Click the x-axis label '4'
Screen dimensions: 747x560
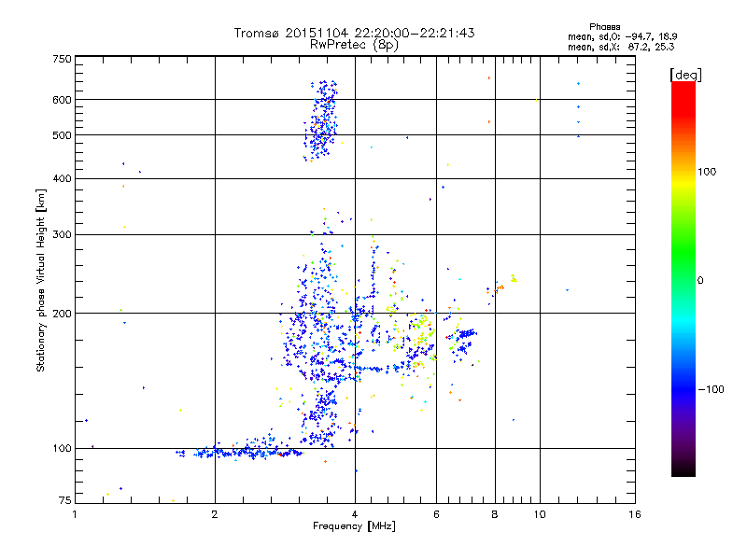point(355,514)
